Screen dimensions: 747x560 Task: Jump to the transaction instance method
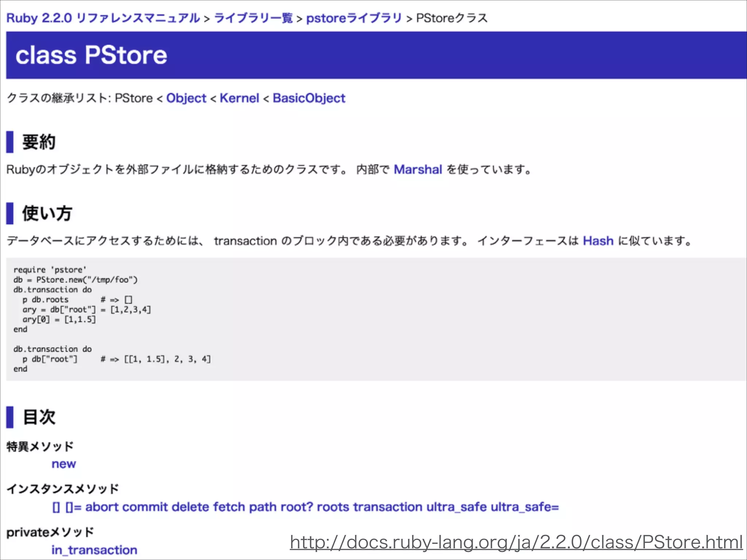tap(388, 507)
